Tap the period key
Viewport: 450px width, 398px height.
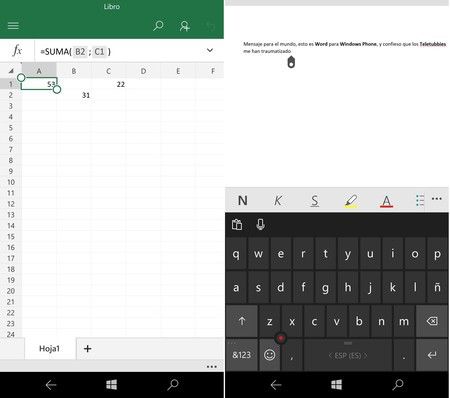[x=404, y=356]
